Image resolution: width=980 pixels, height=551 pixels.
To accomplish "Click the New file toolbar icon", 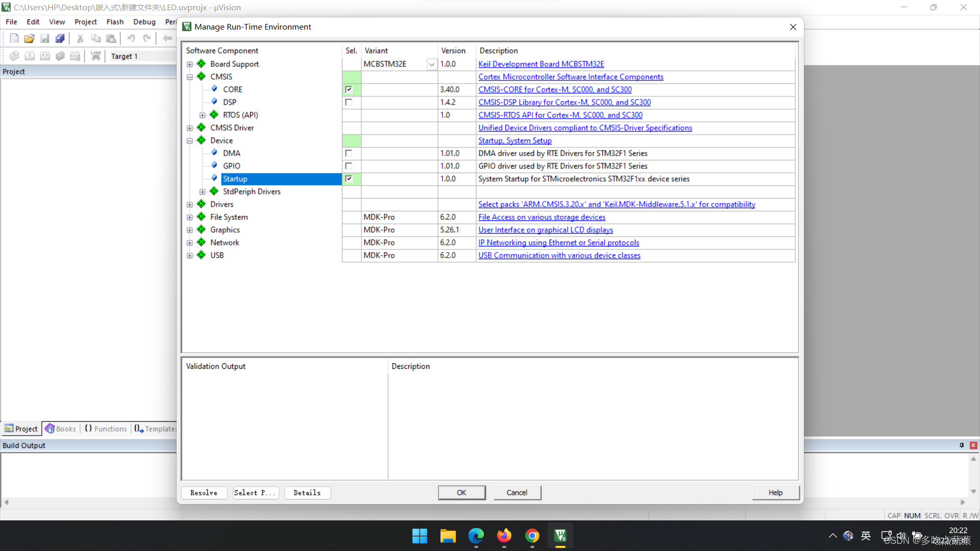I will [14, 38].
